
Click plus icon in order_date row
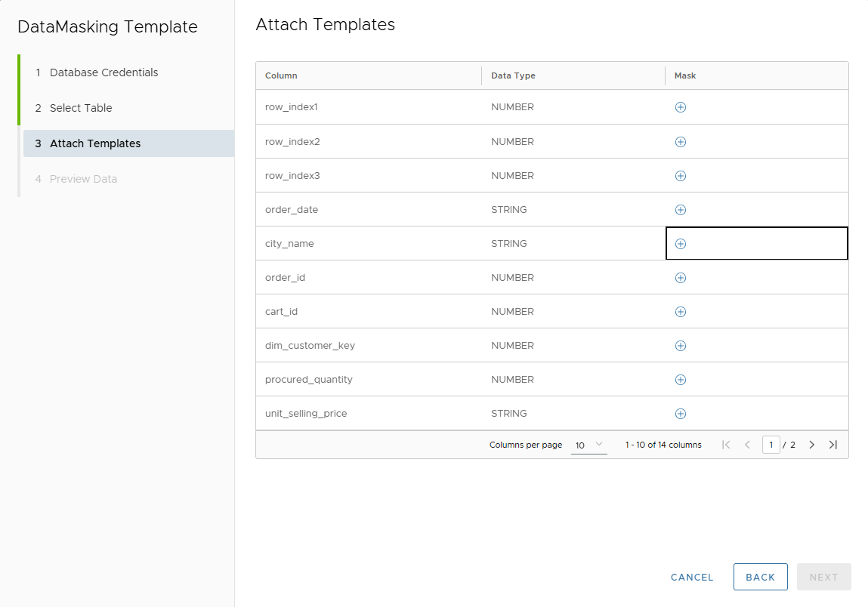680,210
